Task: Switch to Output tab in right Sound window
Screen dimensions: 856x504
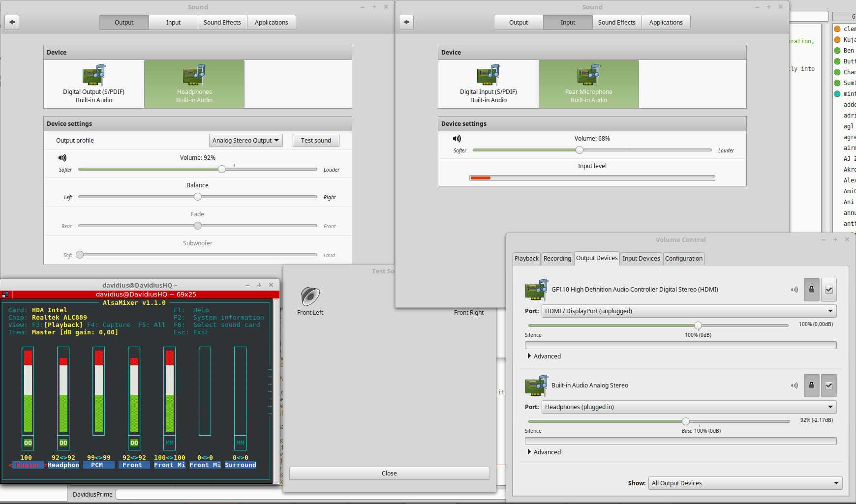Action: pos(519,23)
